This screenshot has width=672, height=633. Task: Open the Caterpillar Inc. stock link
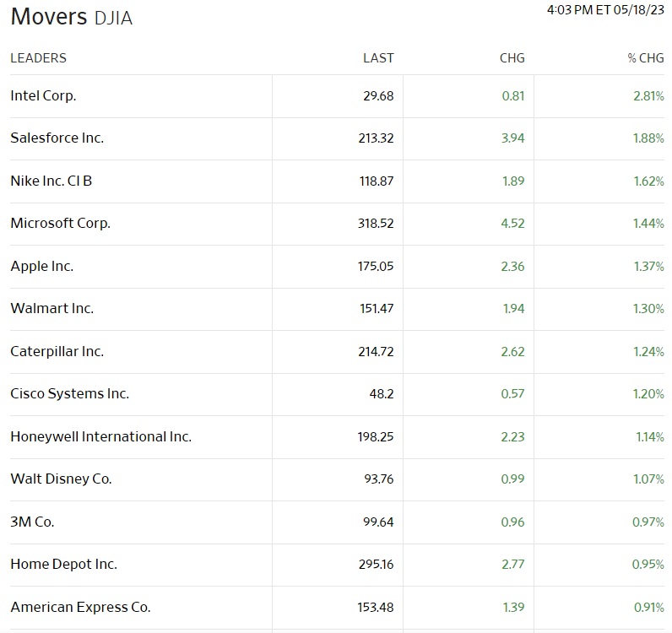[x=57, y=351]
